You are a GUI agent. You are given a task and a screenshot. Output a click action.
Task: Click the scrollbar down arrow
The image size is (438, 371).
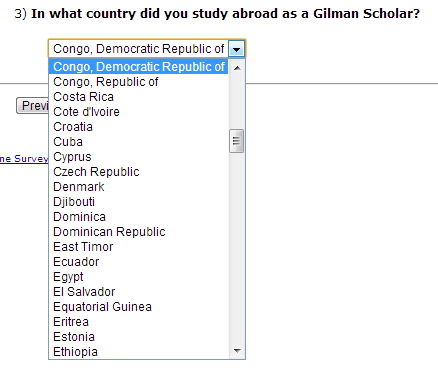coord(237,351)
